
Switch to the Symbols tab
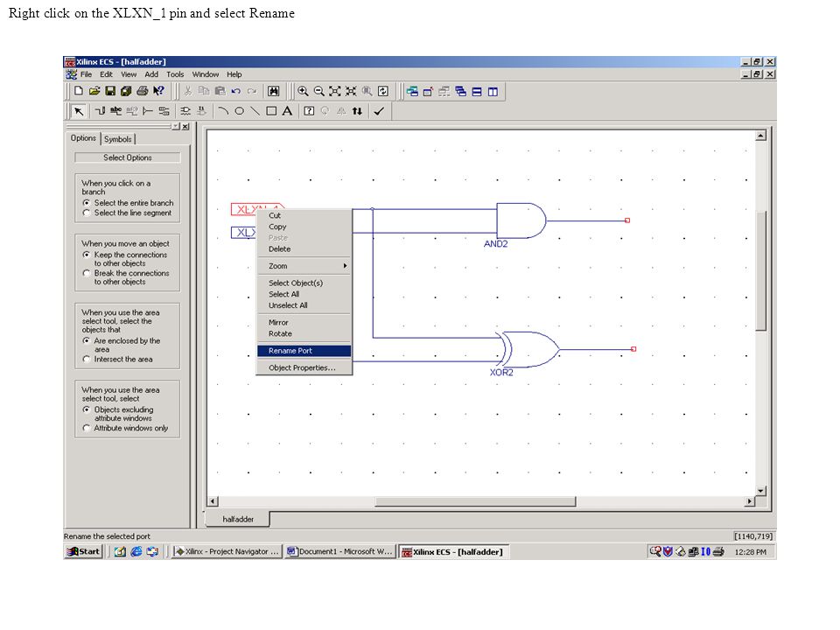click(118, 139)
